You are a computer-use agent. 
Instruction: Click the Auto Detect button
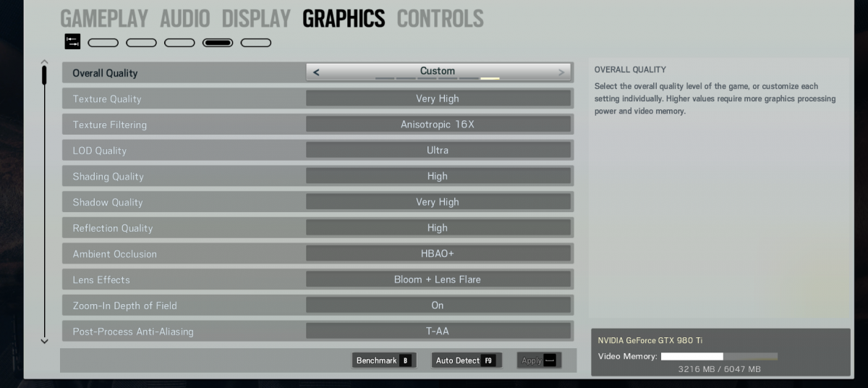point(467,360)
